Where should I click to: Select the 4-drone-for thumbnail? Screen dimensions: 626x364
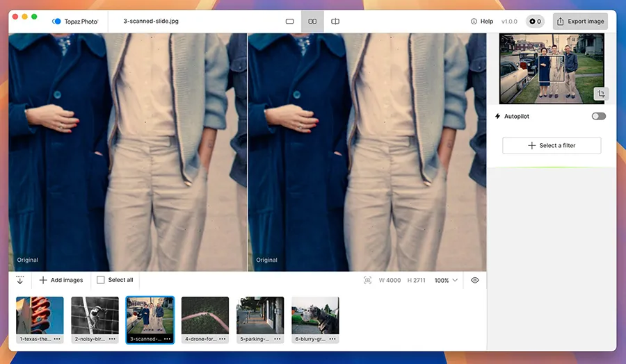[x=205, y=315]
